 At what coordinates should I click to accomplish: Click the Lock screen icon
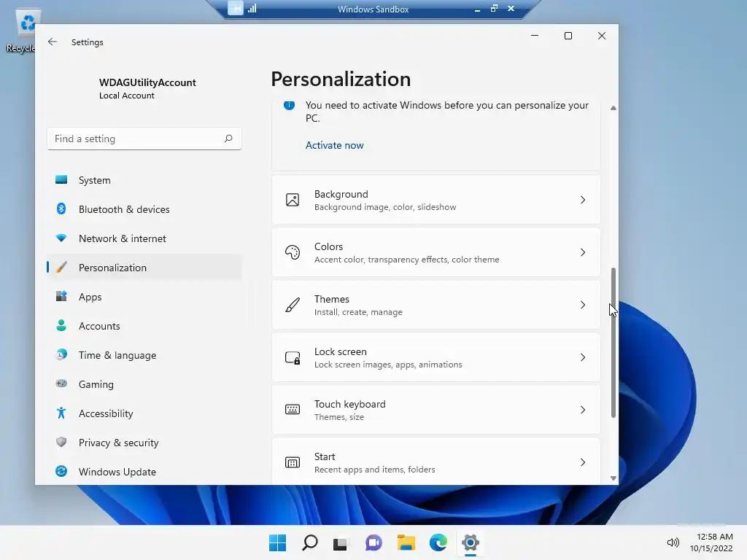(x=293, y=357)
